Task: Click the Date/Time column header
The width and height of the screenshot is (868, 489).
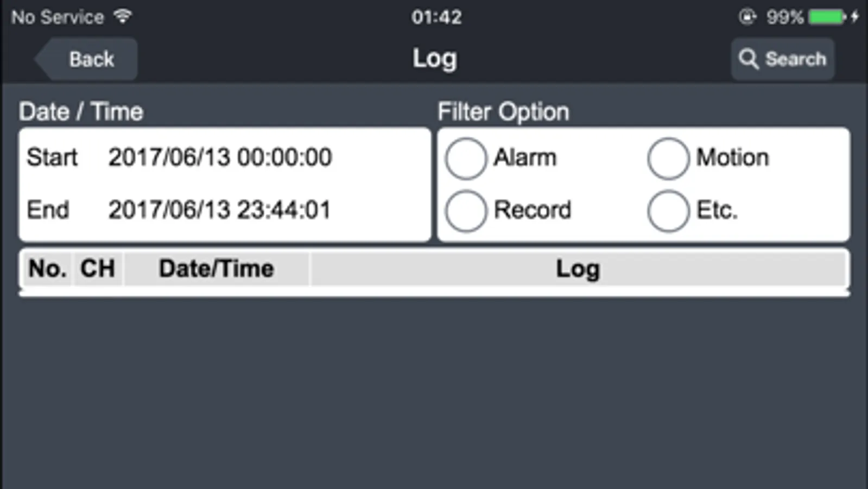Action: click(x=217, y=268)
